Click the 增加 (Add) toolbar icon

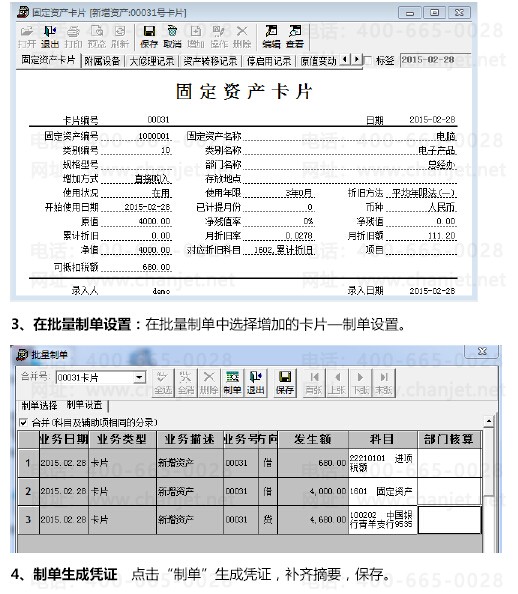click(196, 37)
